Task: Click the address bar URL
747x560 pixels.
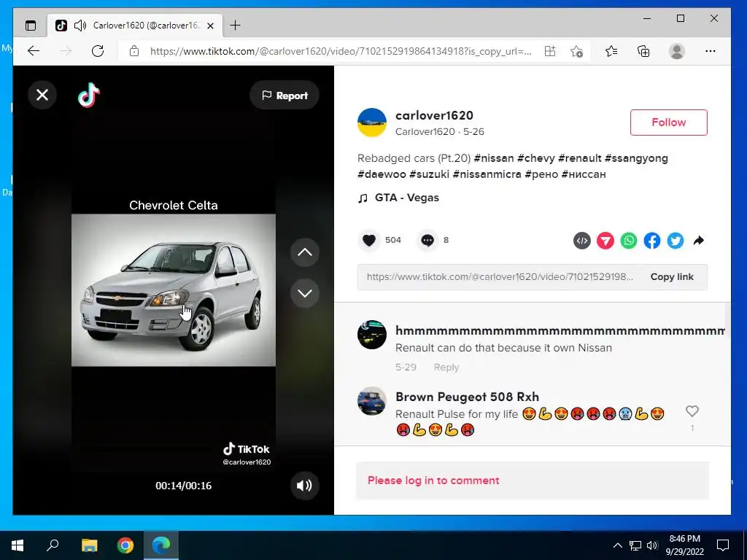Action: pyautogui.click(x=340, y=51)
